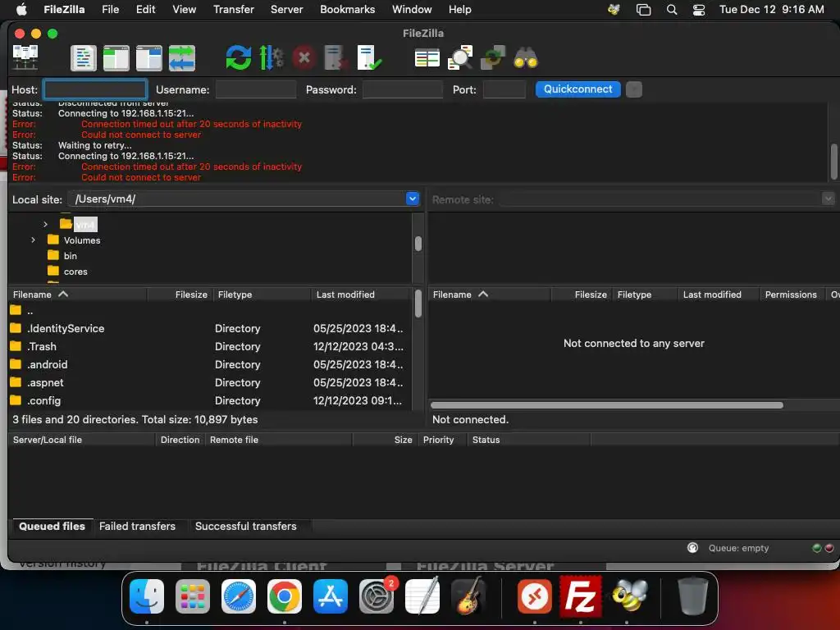Launch Safari from the Dock
The width and height of the screenshot is (840, 630).
coord(239,596)
